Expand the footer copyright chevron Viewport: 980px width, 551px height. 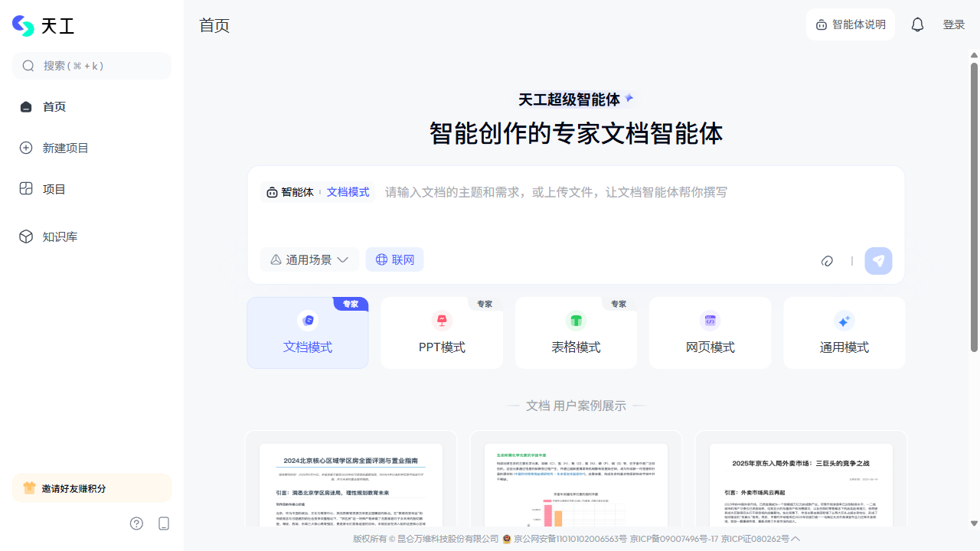795,539
